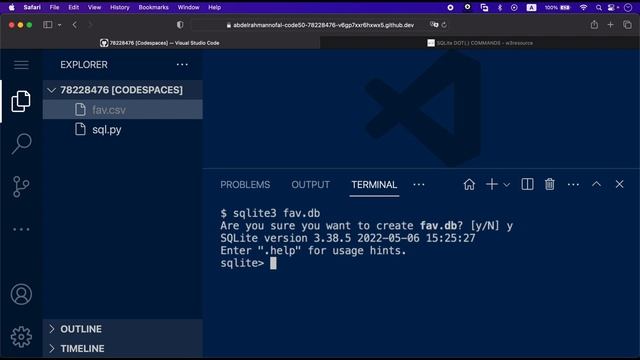The height and width of the screenshot is (360, 640).
Task: Open the Help menu
Action: click(x=214, y=7)
